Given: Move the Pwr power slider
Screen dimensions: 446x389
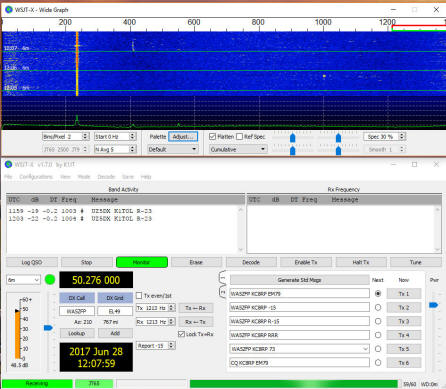Looking at the screenshot, I should tap(433, 305).
